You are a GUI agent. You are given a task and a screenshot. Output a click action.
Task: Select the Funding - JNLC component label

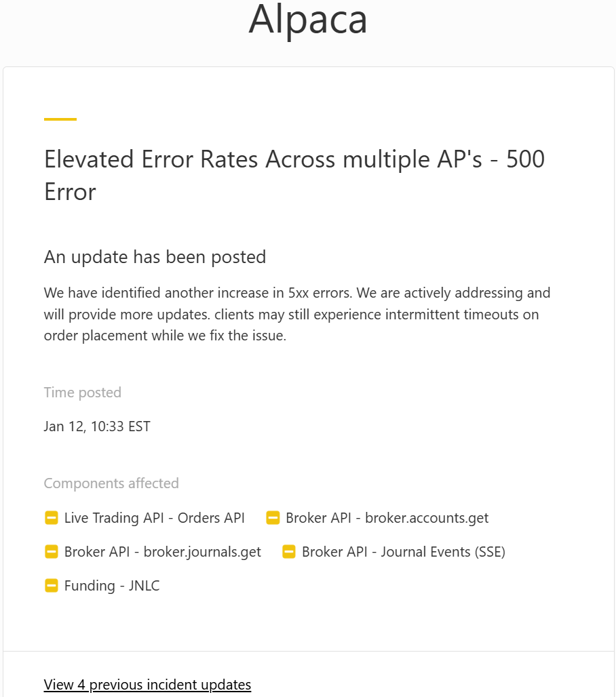pyautogui.click(x=112, y=586)
